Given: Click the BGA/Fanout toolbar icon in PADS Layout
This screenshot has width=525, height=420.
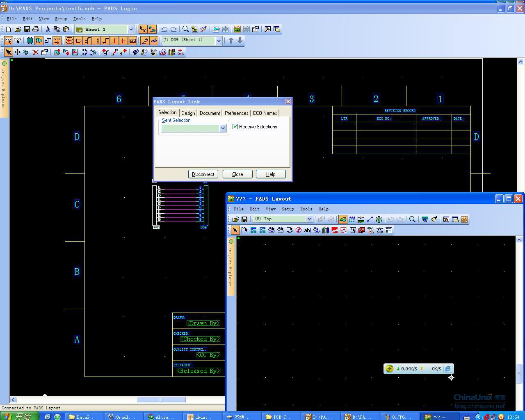Looking at the screenshot, I should pos(379,219).
